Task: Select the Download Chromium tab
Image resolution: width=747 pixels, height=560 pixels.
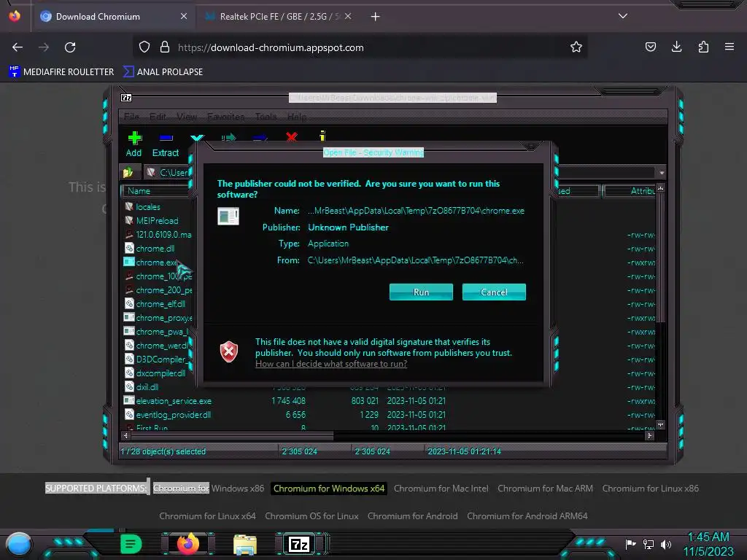Action: point(115,17)
